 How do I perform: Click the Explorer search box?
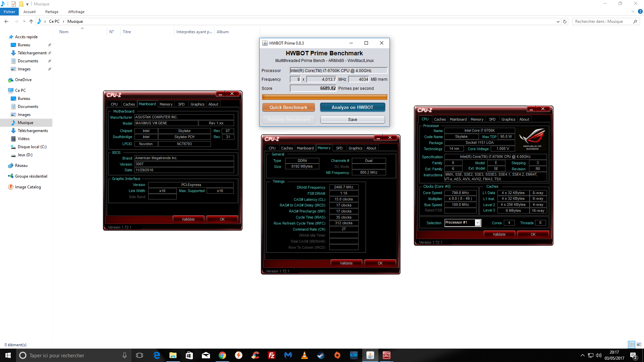coord(606,21)
